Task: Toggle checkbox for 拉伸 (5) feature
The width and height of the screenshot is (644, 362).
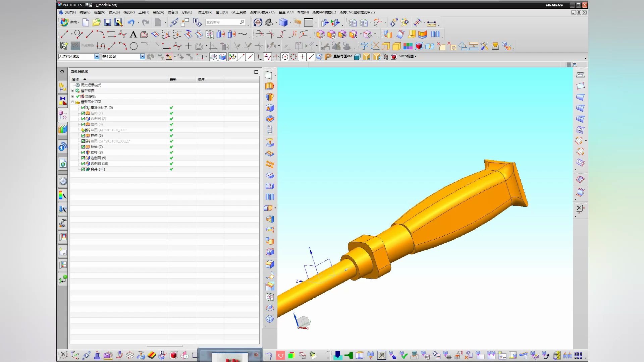Action: 83,136
